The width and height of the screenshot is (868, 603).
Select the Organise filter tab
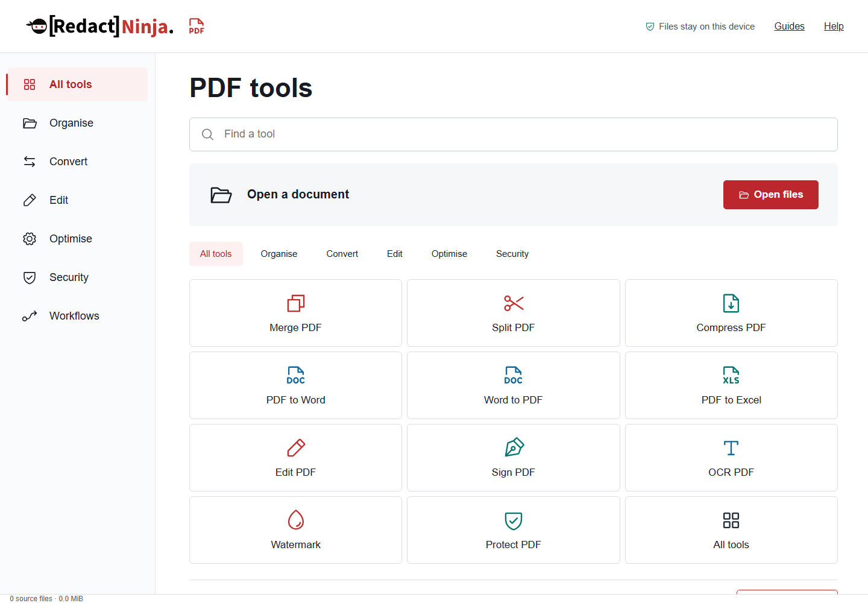pyautogui.click(x=279, y=254)
